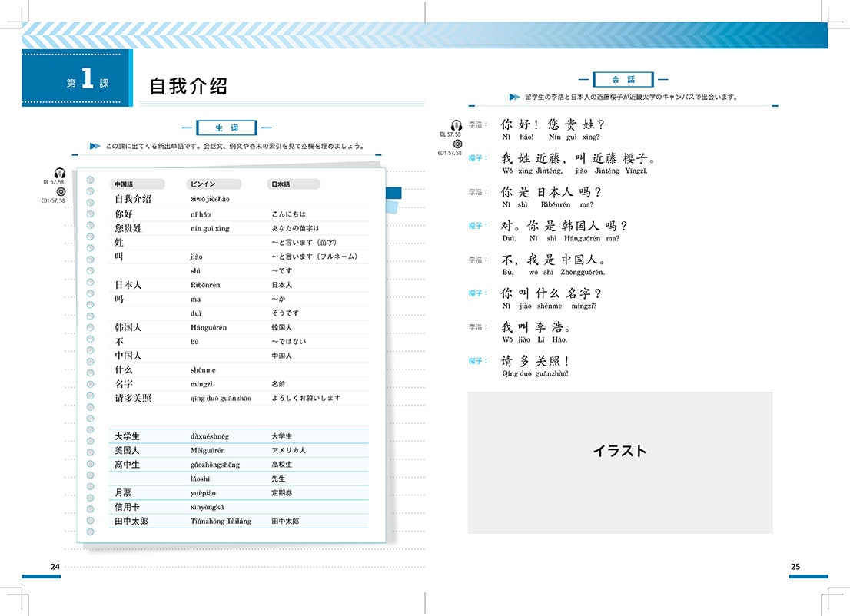Select pinyin duì in the vocabulary table
Image resolution: width=850 pixels, height=616 pixels.
(x=196, y=313)
